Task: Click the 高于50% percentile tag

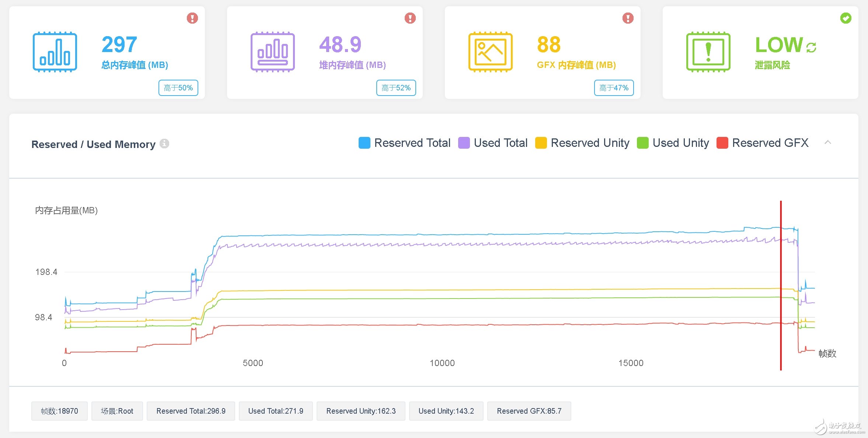Action: click(x=178, y=88)
